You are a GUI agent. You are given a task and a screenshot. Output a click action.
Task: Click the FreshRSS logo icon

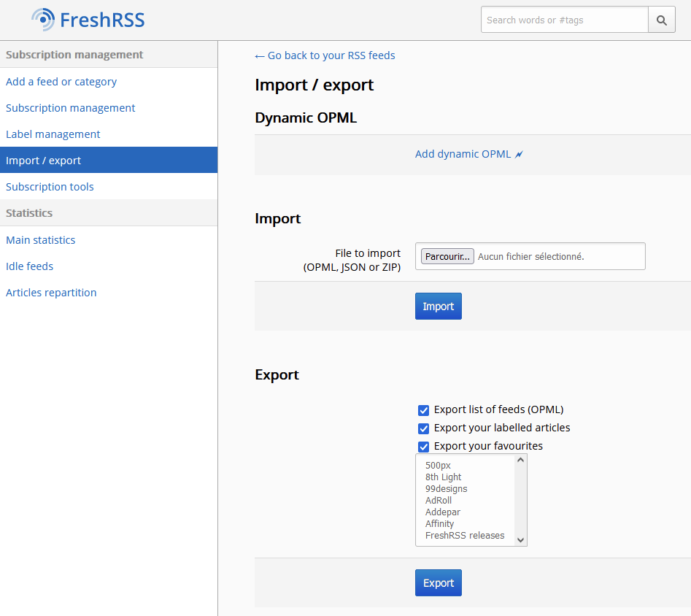tap(43, 20)
